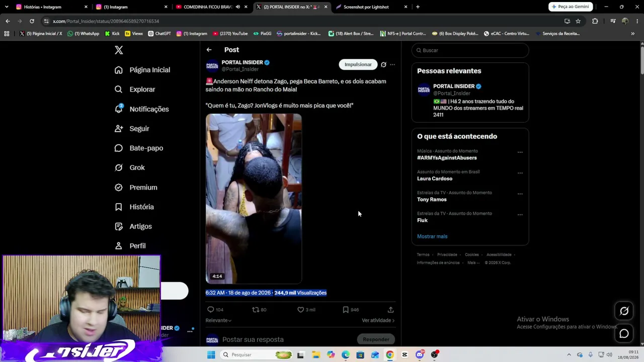This screenshot has height=362, width=644.
Task: Click the Buscar search field
Action: point(470,50)
